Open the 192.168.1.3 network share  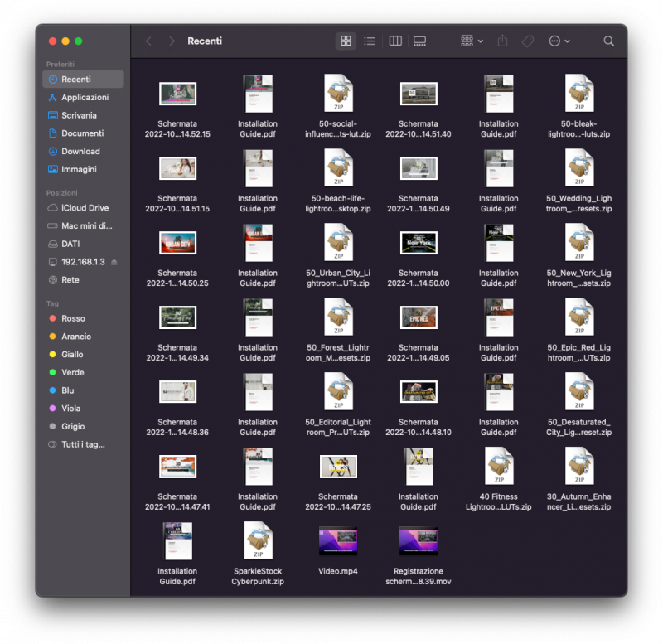pos(84,262)
